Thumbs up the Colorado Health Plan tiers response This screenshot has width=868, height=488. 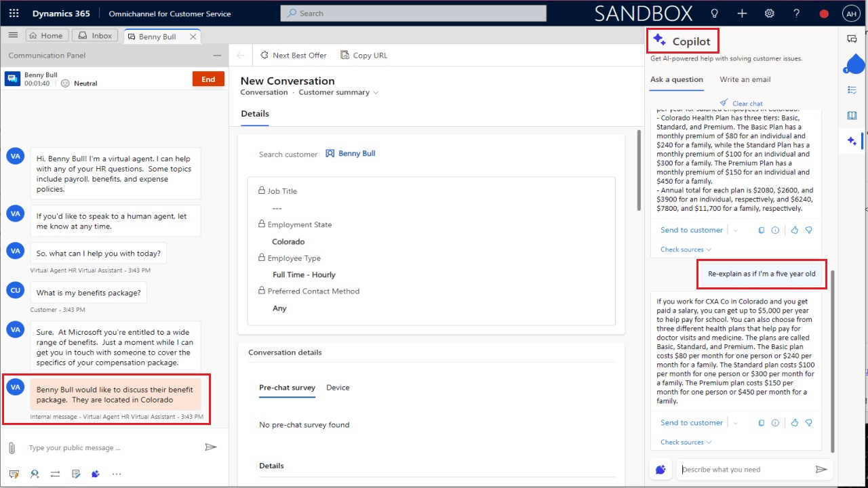(x=795, y=230)
